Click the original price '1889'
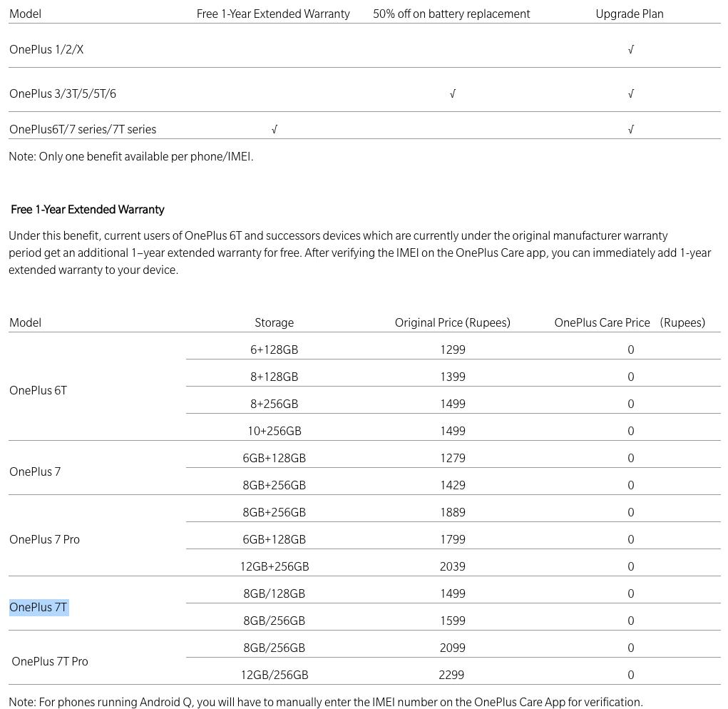The width and height of the screenshot is (728, 709). (x=453, y=512)
